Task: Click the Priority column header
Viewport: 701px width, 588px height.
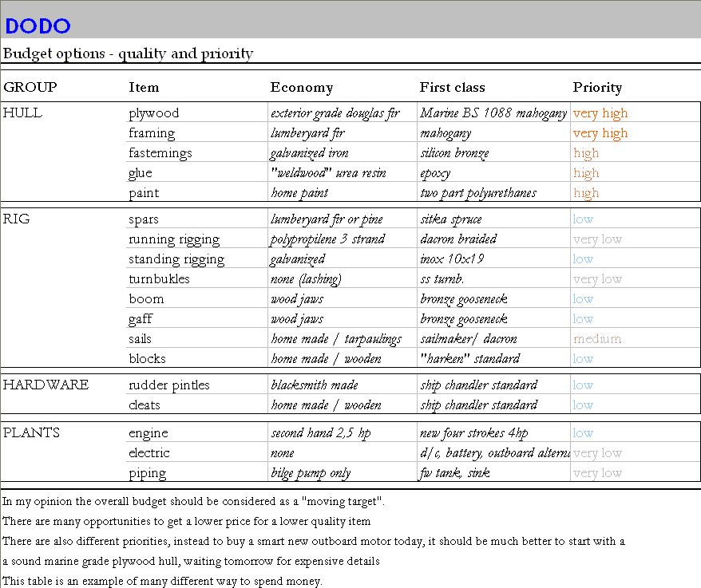Action: coord(596,88)
